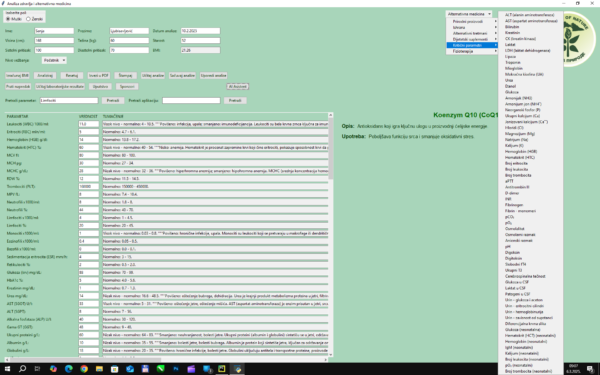
Task: Click the horizontal scrollbar under the table
Action: (166, 360)
